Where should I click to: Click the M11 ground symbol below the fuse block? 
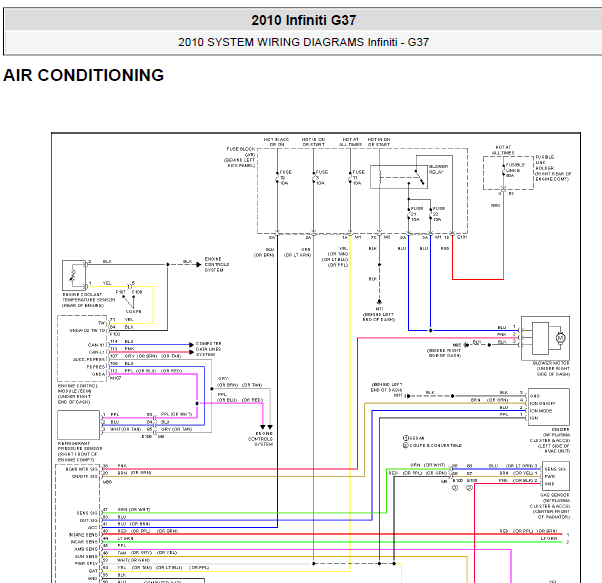tap(379, 302)
